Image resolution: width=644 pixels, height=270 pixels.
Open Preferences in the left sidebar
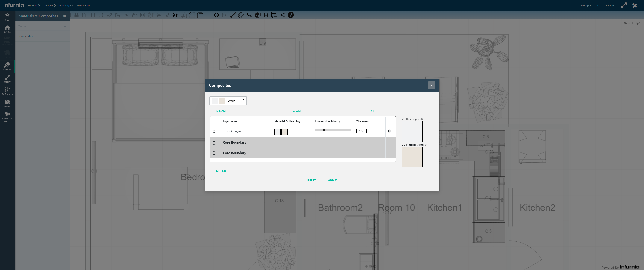[7, 91]
